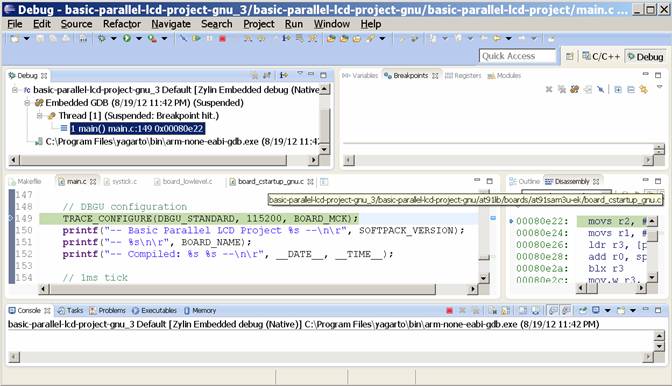Switch to the Variables tab
The image size is (672, 386).
click(x=360, y=75)
